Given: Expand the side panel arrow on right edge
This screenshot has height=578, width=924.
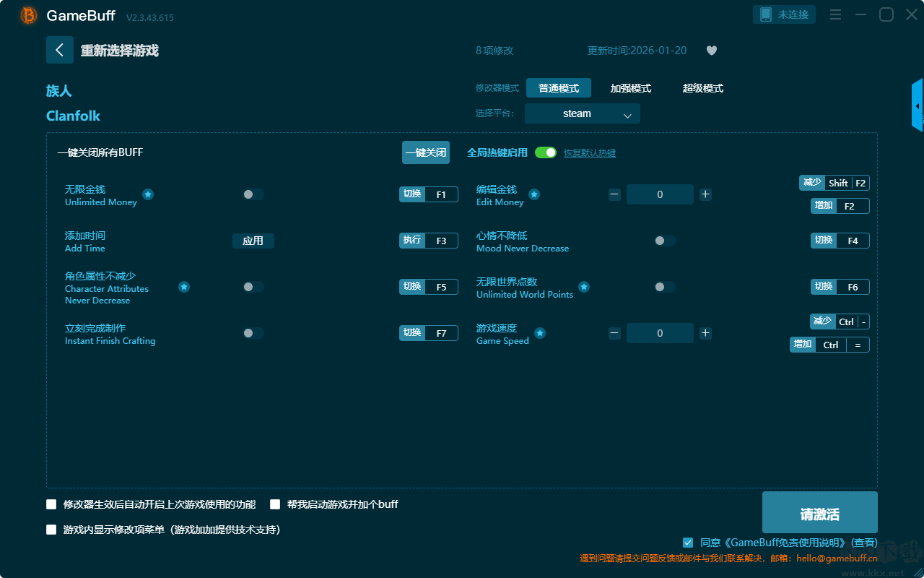Looking at the screenshot, I should coord(918,105).
